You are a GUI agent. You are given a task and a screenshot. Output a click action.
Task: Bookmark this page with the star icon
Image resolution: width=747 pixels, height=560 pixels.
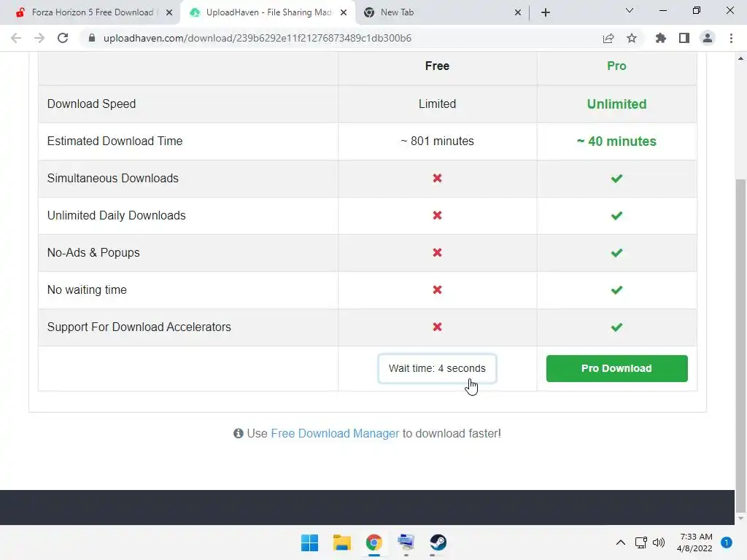632,38
